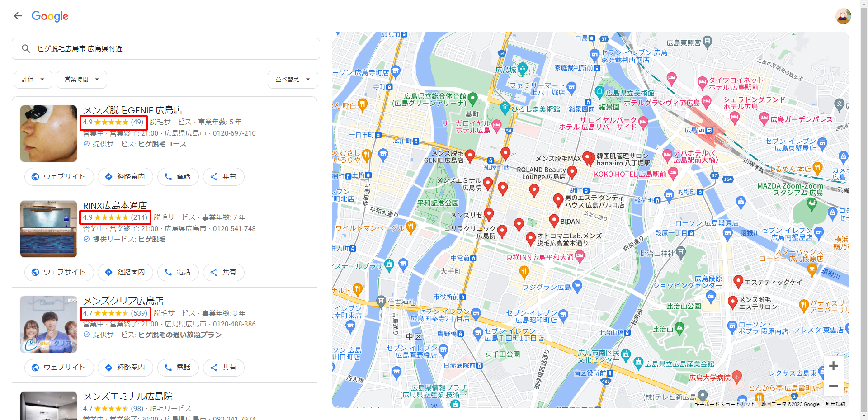Viewport: 868px width, 420px height.
Task: Click the ヒゲ脱毛の通い放題プラン service text
Action: pos(179,335)
